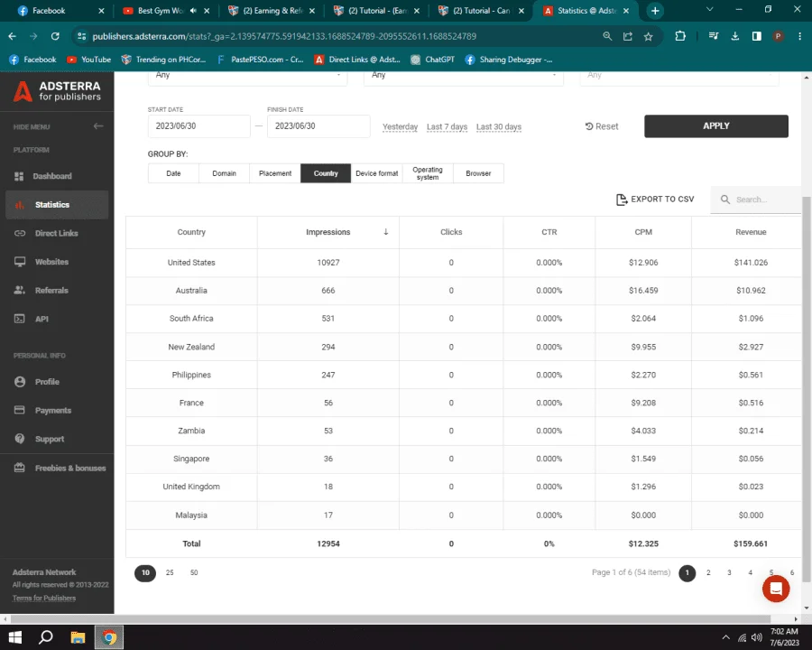Open the Start Date picker field

point(198,126)
